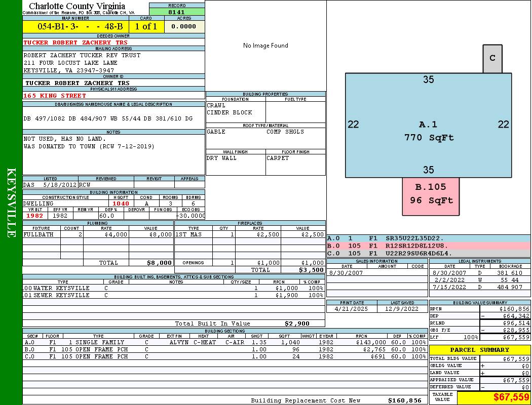The image size is (532, 405).
Task: Click roof material COMP SHGLS
Action: click(285, 132)
